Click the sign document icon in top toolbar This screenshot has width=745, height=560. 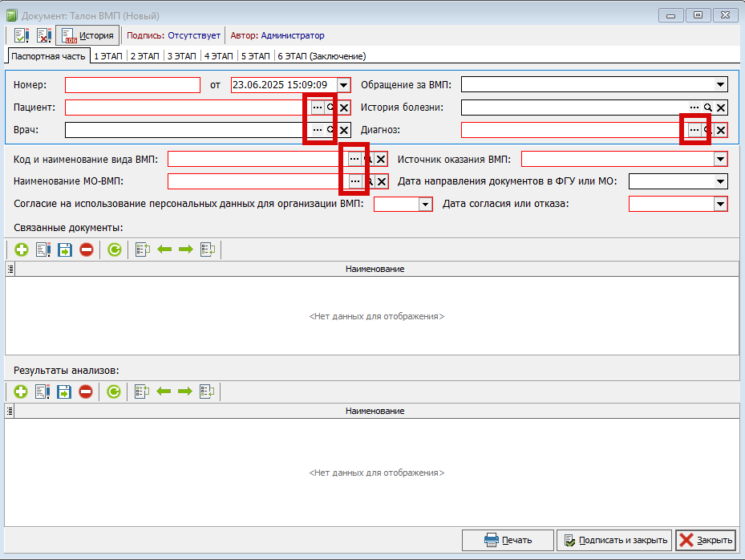pyautogui.click(x=22, y=35)
